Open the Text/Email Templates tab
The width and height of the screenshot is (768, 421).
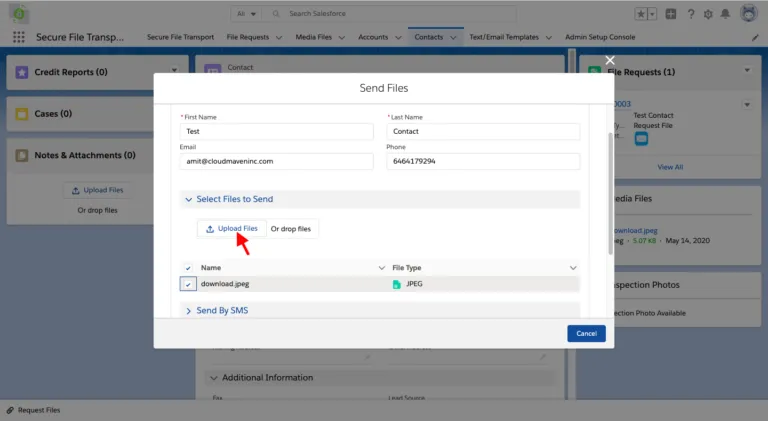pyautogui.click(x=504, y=37)
